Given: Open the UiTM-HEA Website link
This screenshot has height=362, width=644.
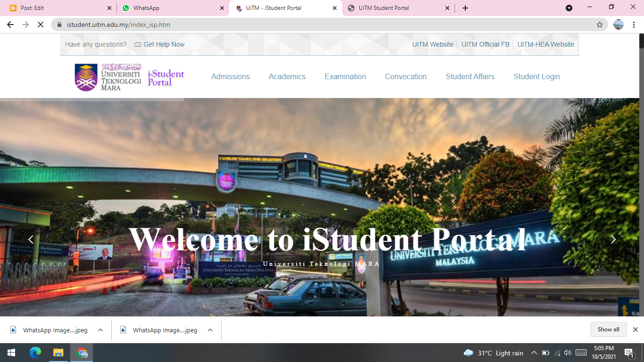Looking at the screenshot, I should pyautogui.click(x=546, y=44).
